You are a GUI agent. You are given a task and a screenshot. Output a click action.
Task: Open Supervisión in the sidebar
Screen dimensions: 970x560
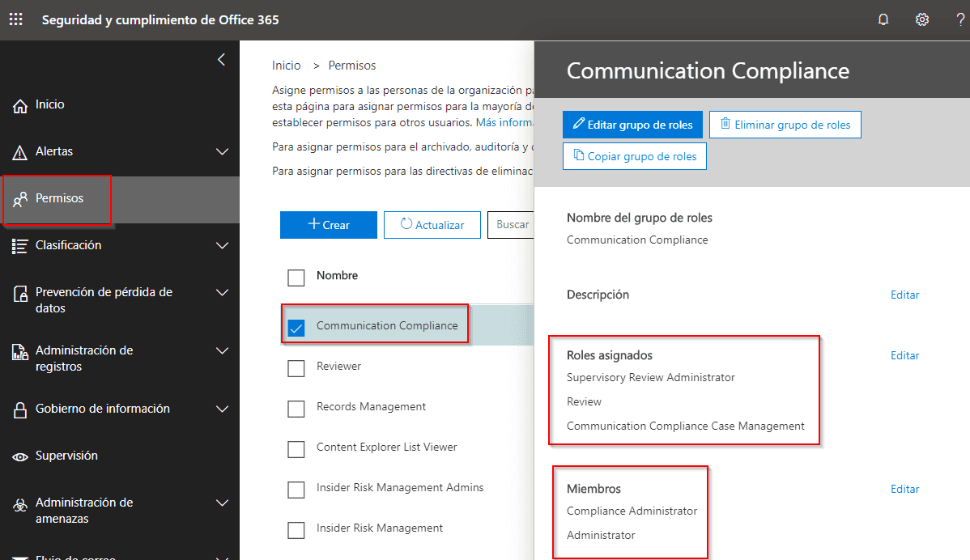pyautogui.click(x=119, y=456)
